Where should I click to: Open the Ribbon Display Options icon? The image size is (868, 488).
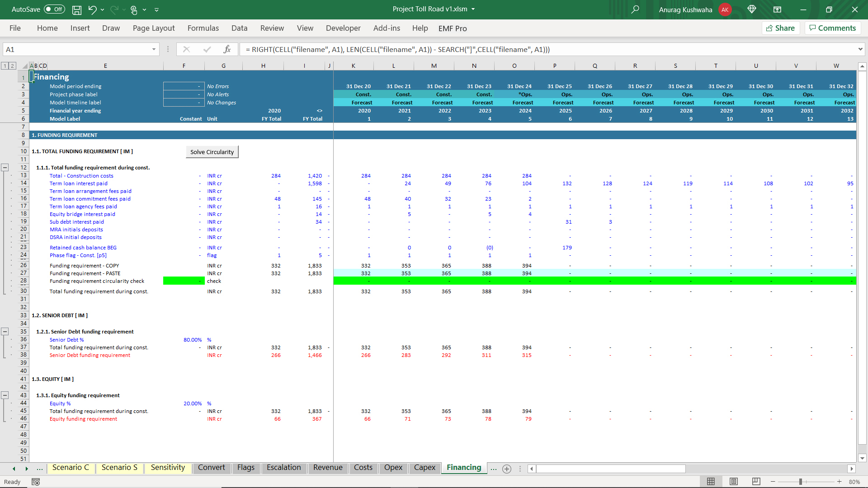(x=777, y=9)
